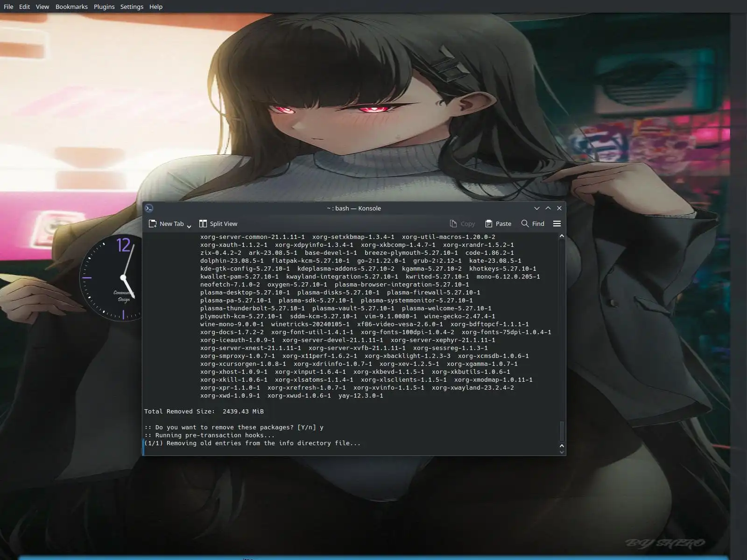This screenshot has height=560, width=747.
Task: Open the Plugins menu
Action: coord(104,7)
